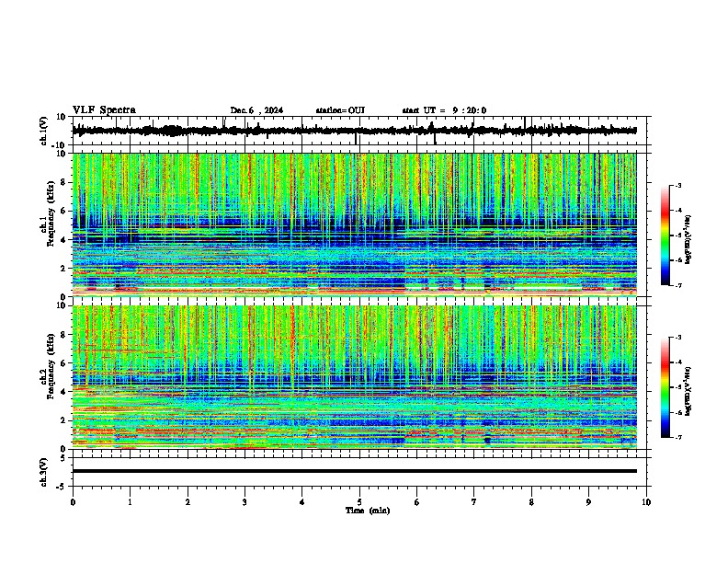Click time axis tick label "2"
728x563 pixels.
point(188,502)
